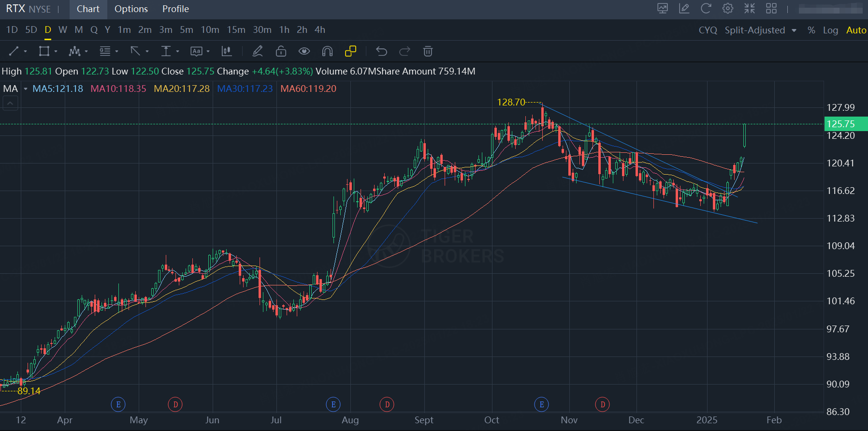Select the arrow marker drawing tool
Image resolution: width=868 pixels, height=431 pixels.
[x=135, y=51]
